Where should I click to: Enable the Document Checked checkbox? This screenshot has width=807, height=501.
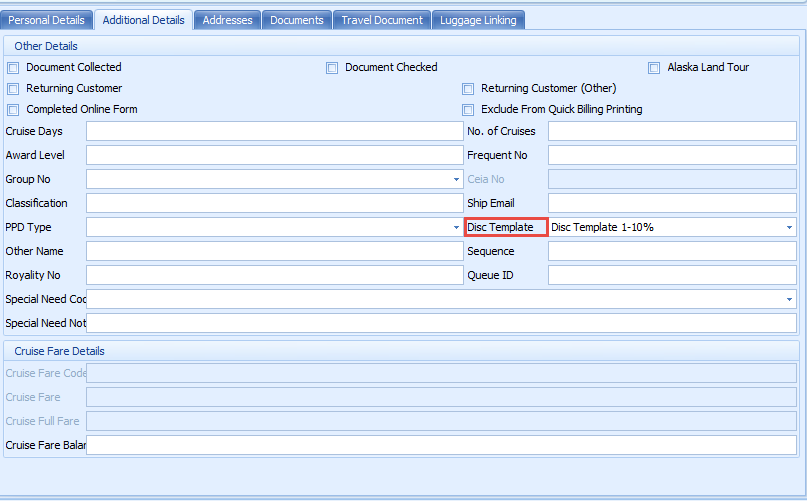coord(332,68)
